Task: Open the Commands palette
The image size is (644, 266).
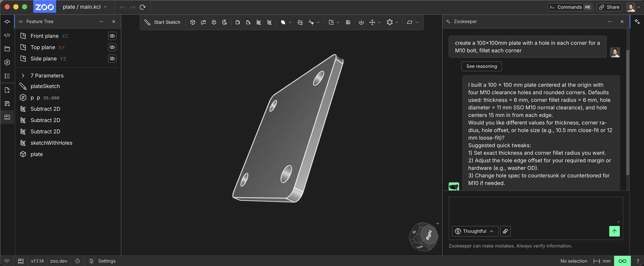Action: pyautogui.click(x=570, y=7)
